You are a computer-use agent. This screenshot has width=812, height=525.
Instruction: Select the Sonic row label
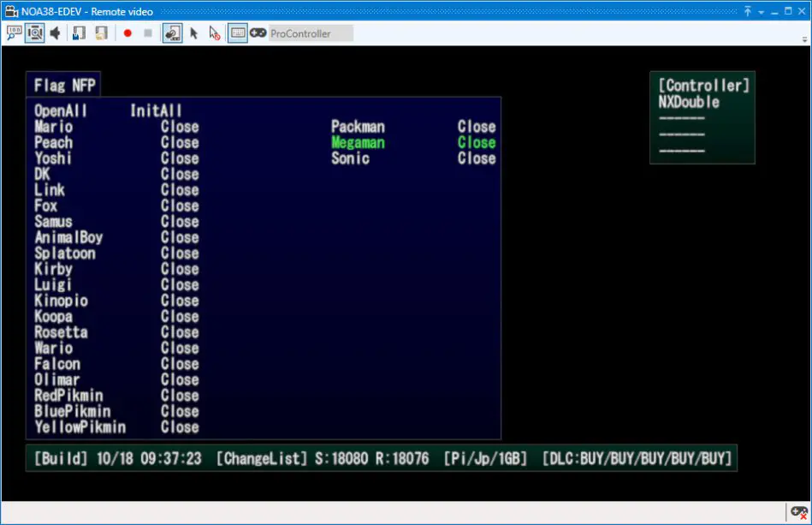[x=351, y=158]
